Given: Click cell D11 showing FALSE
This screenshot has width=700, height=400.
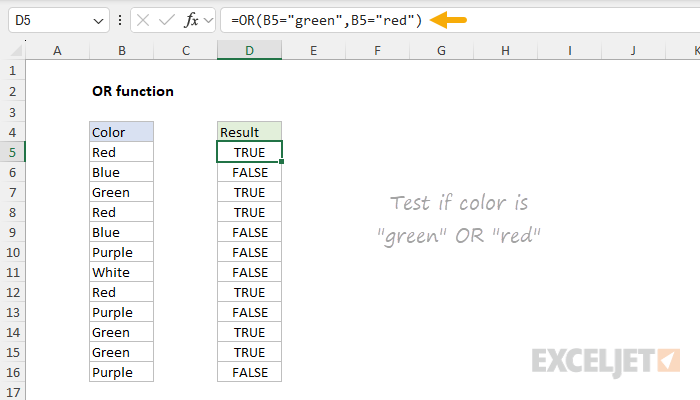Looking at the screenshot, I should click(250, 272).
